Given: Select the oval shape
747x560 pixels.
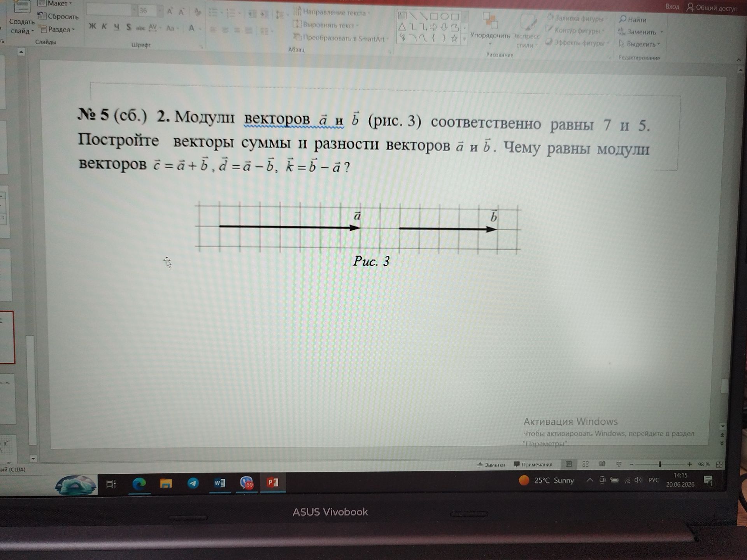Looking at the screenshot, I should click(444, 17).
